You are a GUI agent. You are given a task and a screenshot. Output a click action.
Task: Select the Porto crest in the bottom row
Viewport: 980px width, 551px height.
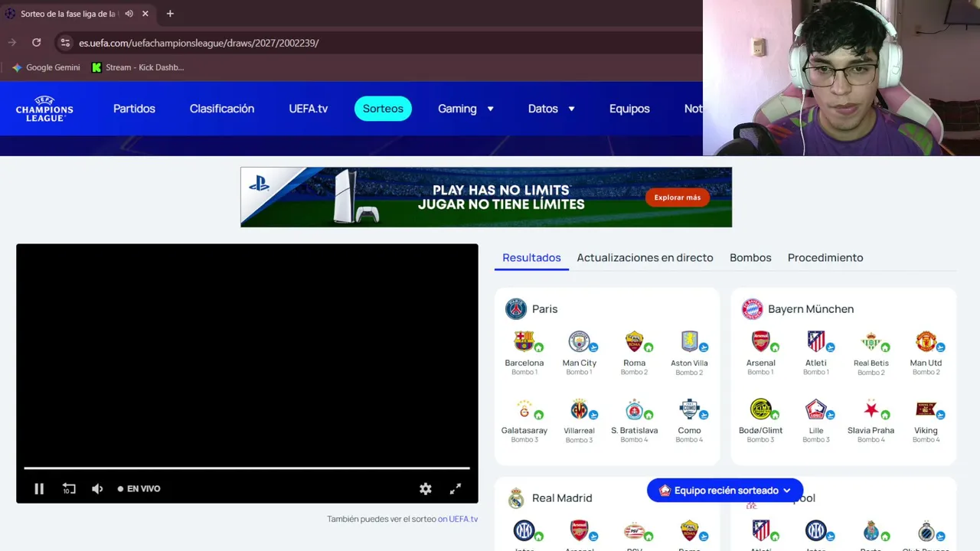(871, 530)
